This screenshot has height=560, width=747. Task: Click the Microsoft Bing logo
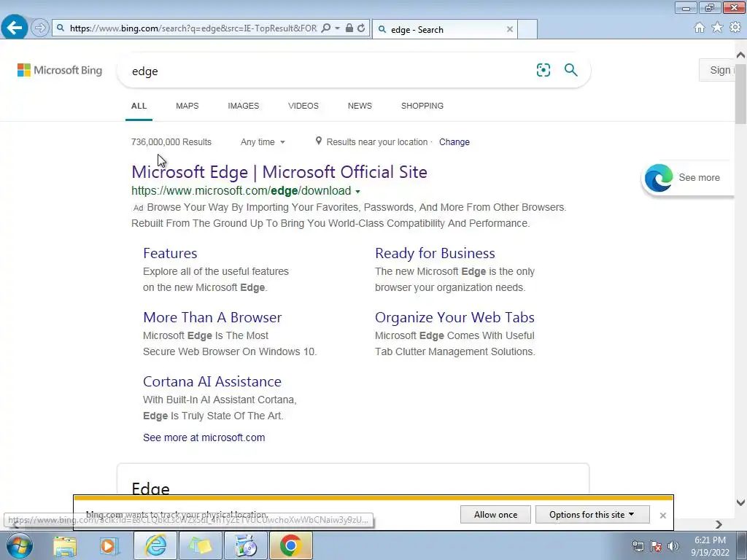[60, 71]
